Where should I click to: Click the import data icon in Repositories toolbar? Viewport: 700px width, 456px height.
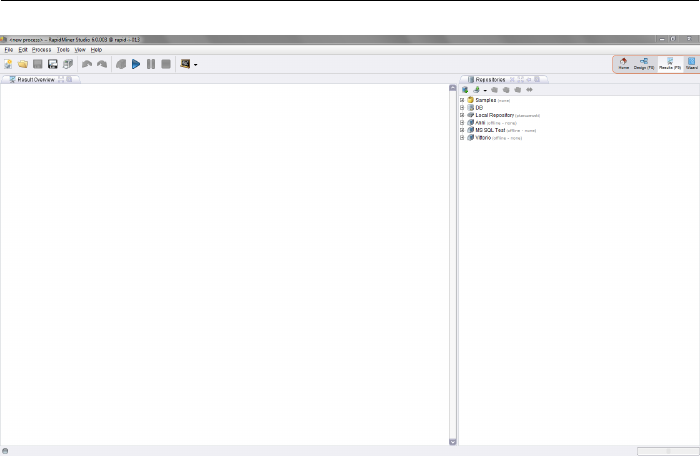pyautogui.click(x=476, y=90)
